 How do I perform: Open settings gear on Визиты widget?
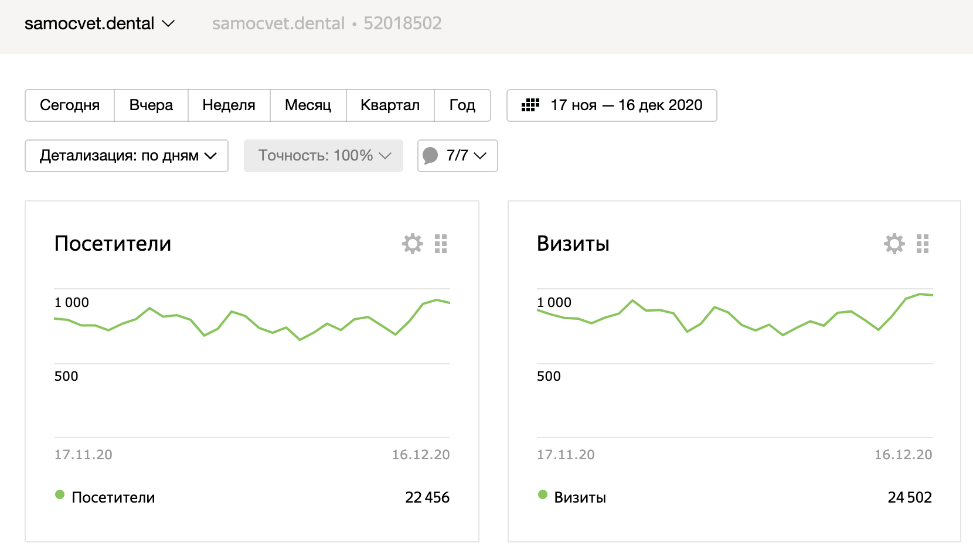[x=894, y=244]
